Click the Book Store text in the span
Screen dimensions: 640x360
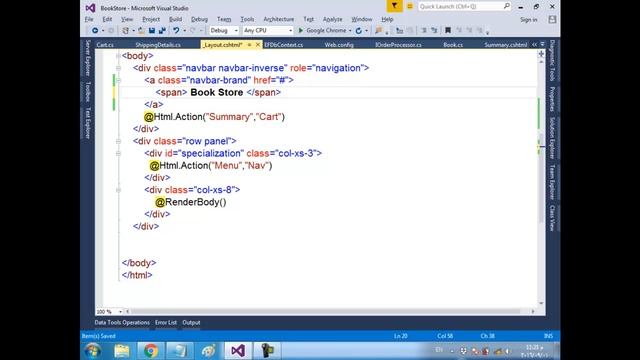pyautogui.click(x=217, y=92)
